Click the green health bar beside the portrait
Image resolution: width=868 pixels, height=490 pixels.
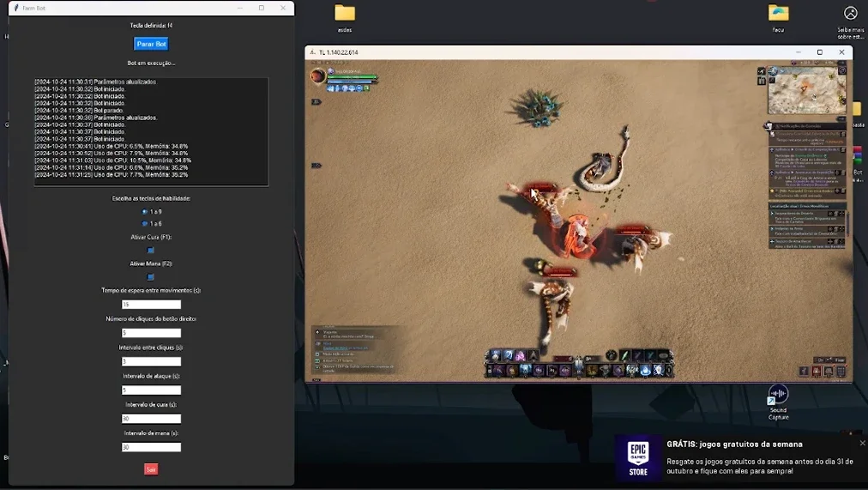[x=352, y=77]
